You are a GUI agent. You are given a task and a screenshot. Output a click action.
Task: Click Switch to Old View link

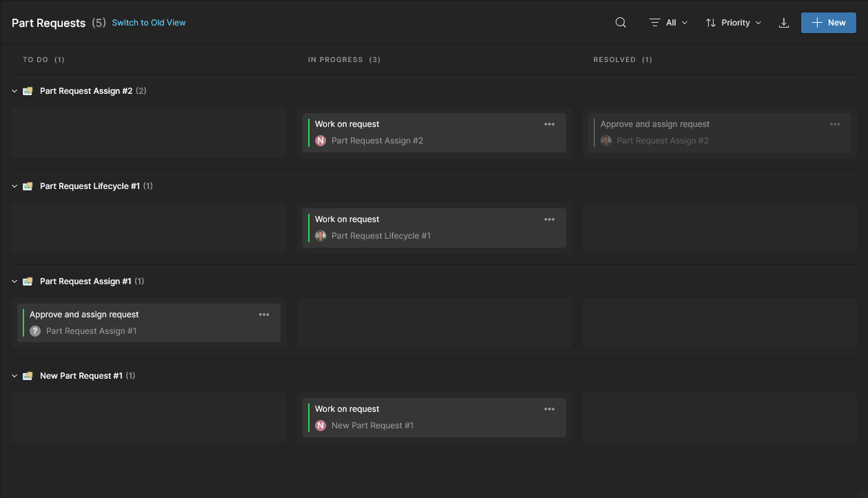point(149,23)
